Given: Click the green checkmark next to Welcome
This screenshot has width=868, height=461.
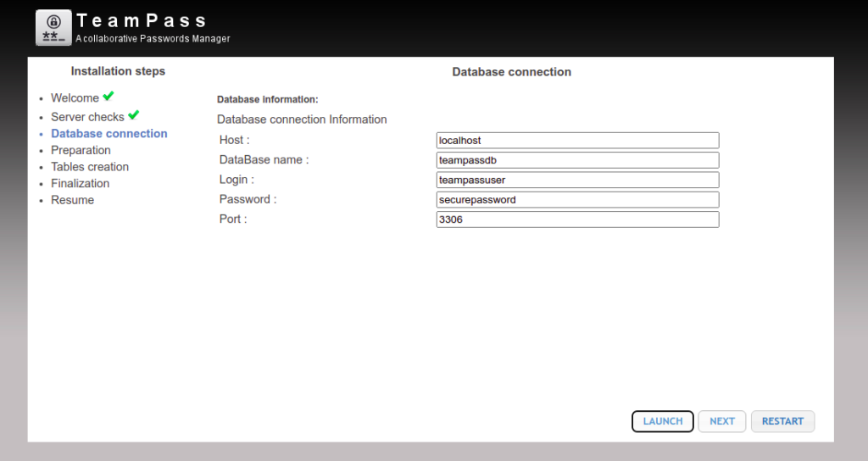Looking at the screenshot, I should pyautogui.click(x=108, y=97).
